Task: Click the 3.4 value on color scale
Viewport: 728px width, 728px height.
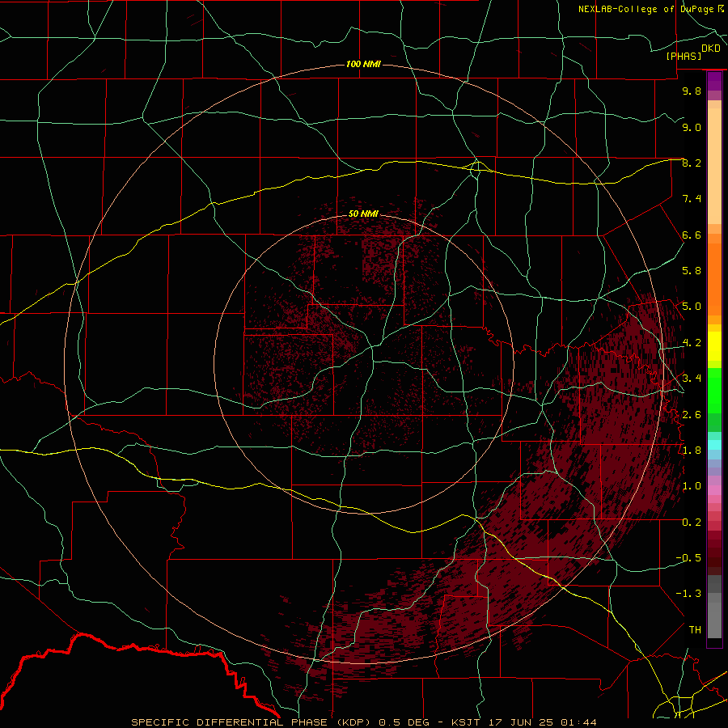Action: click(692, 378)
